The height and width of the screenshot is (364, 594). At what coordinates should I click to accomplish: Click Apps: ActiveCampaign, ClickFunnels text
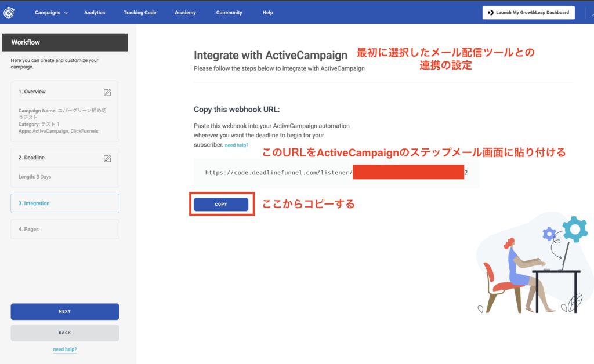click(x=58, y=131)
